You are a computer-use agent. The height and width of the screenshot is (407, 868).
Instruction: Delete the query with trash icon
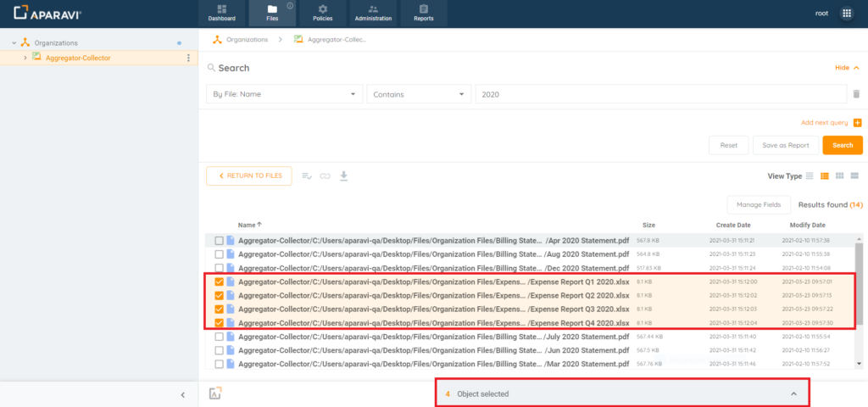click(856, 94)
